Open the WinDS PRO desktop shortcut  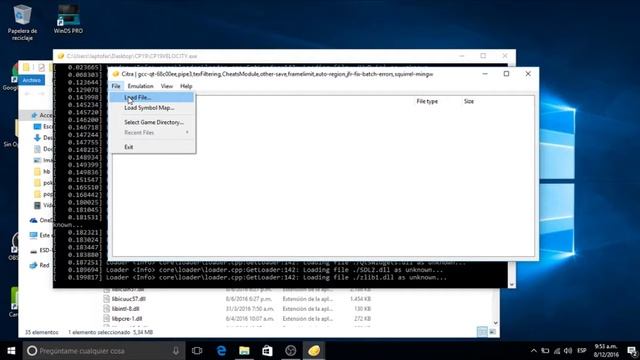68,19
